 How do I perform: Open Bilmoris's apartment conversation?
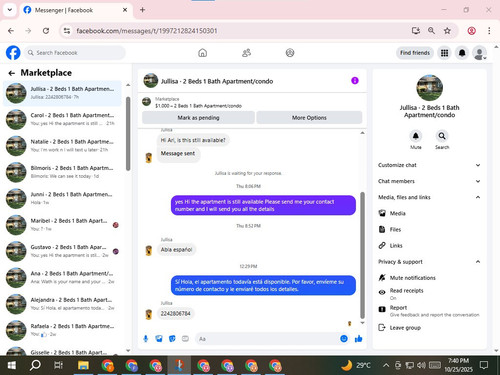click(63, 172)
